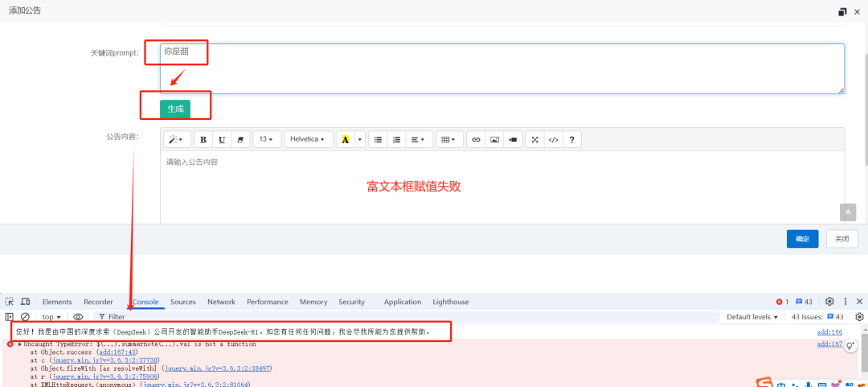The height and width of the screenshot is (387, 868).
Task: Open the font size 13 dropdown
Action: 266,139
